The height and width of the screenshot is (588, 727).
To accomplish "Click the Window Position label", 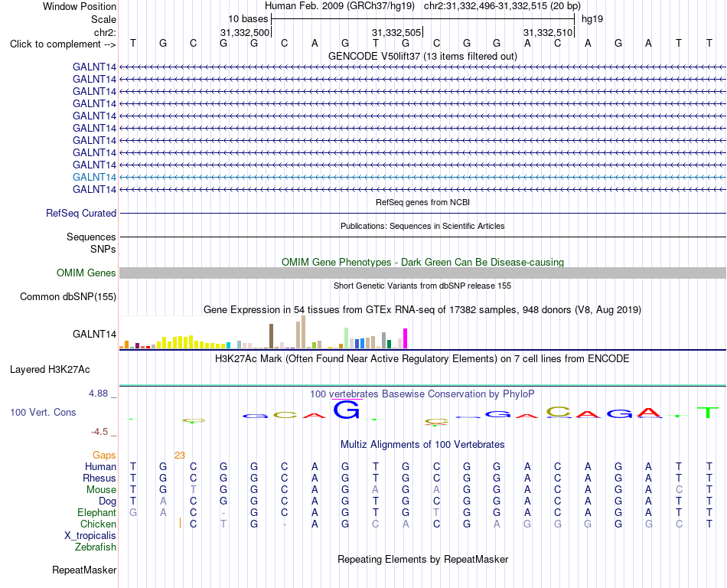I will pos(80,6).
